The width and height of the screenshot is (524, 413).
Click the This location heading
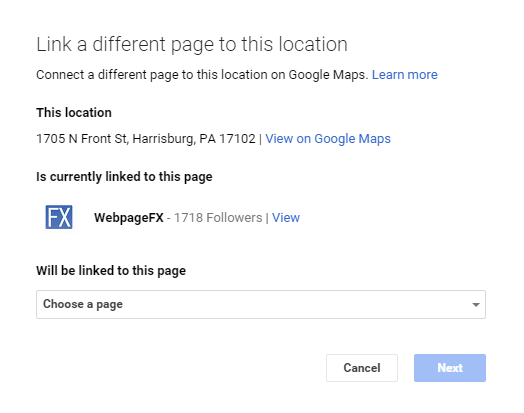tap(74, 113)
